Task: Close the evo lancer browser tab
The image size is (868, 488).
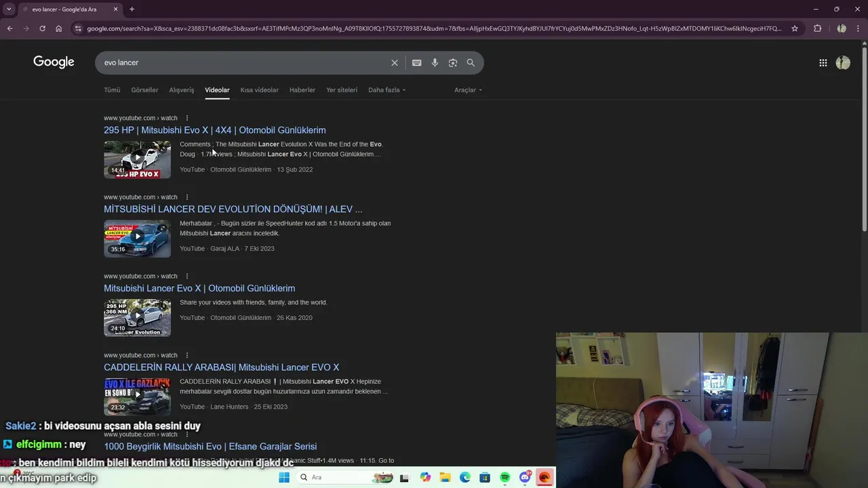Action: (115, 9)
